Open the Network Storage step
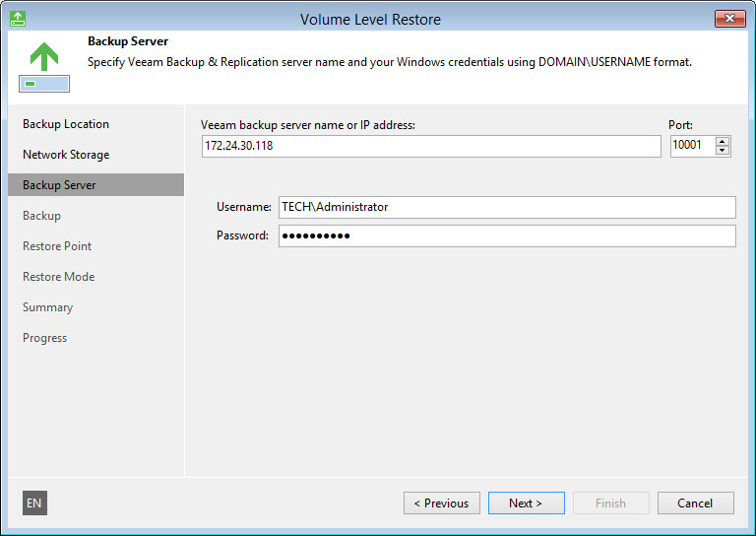 coord(66,155)
